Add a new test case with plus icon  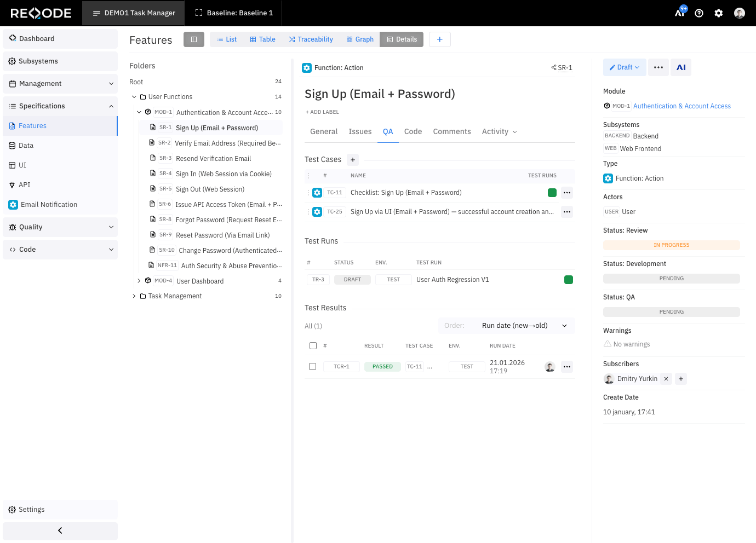(353, 160)
